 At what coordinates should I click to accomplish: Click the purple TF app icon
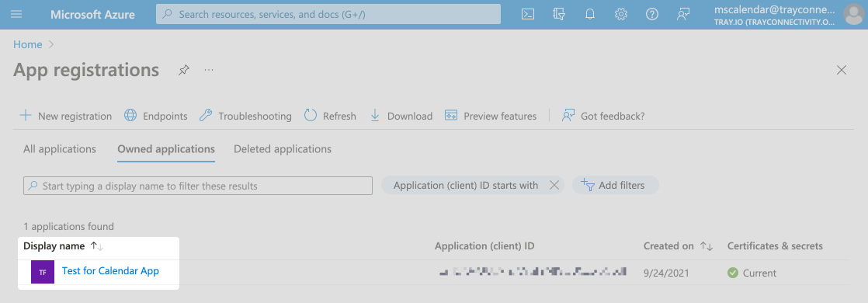[x=43, y=272]
